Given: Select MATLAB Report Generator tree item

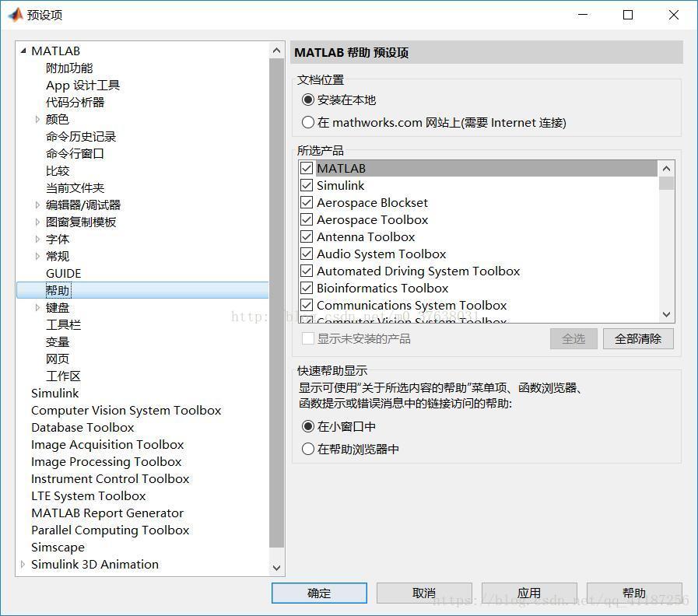Looking at the screenshot, I should click(107, 513).
